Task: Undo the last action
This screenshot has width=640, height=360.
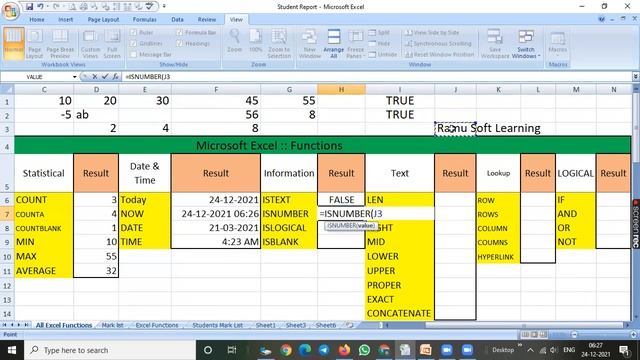Action: 40,7
